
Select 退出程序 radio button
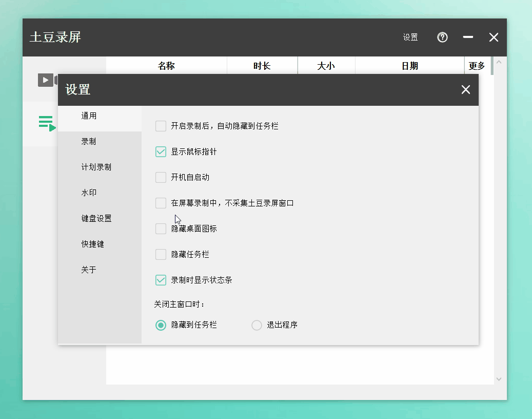[x=257, y=325]
